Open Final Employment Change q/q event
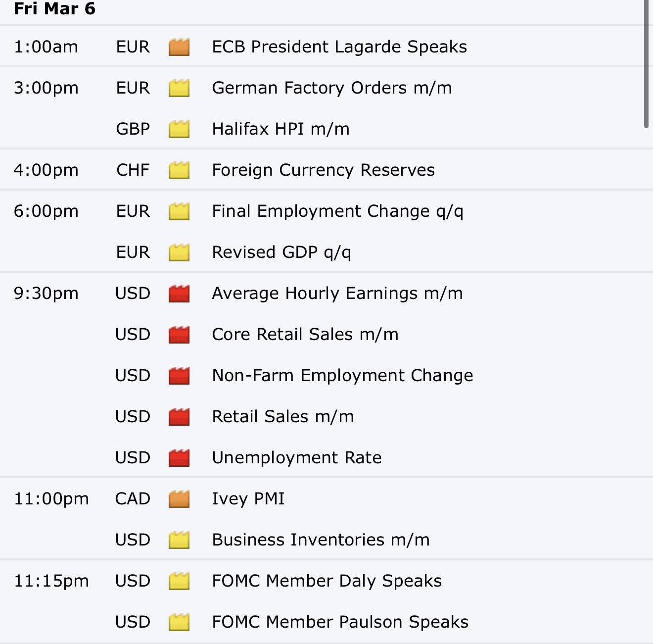The image size is (653, 644). pos(338,211)
